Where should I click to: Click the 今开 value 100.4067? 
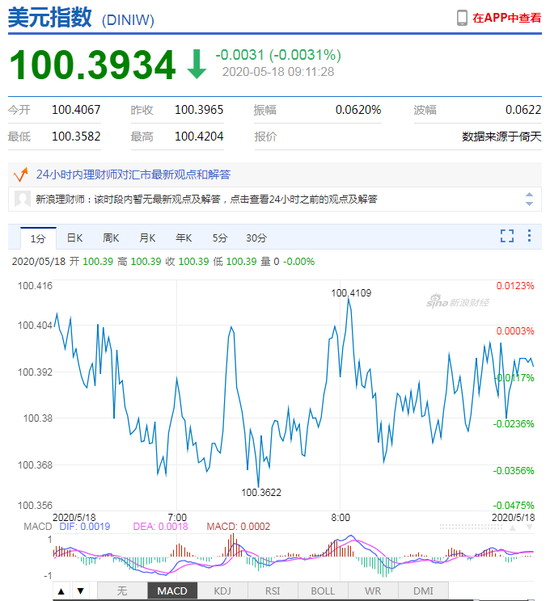coord(76,110)
